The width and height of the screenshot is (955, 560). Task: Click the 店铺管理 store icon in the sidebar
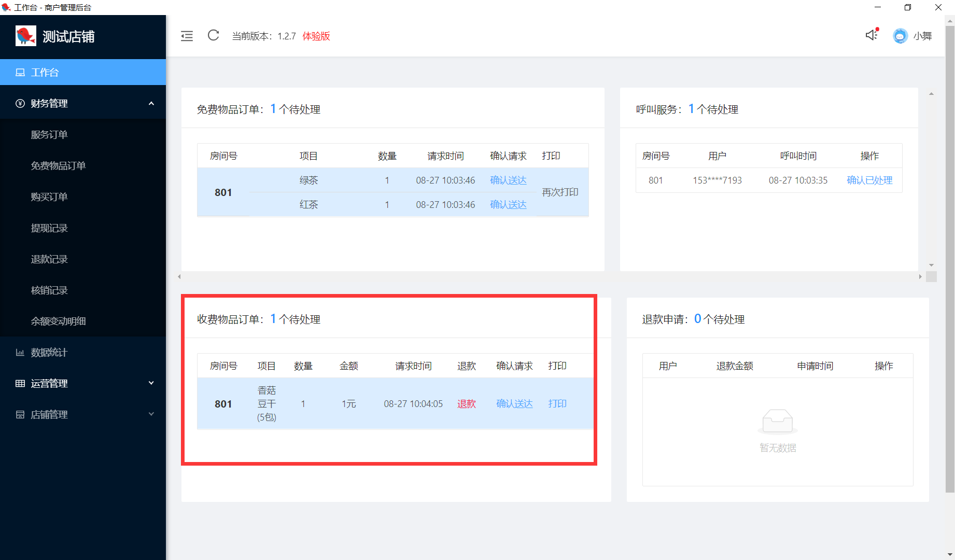pyautogui.click(x=20, y=415)
